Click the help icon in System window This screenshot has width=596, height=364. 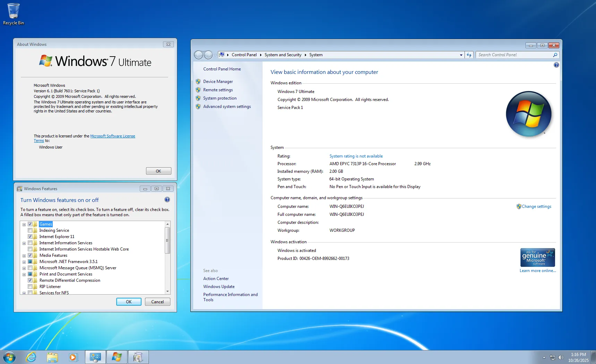coord(556,65)
